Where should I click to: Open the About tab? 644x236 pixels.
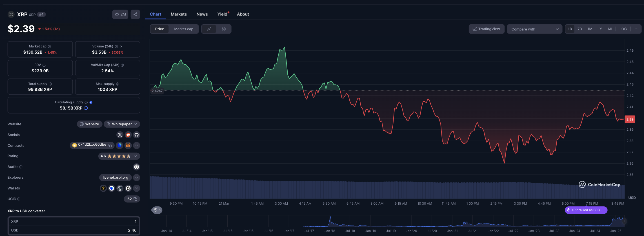243,14
